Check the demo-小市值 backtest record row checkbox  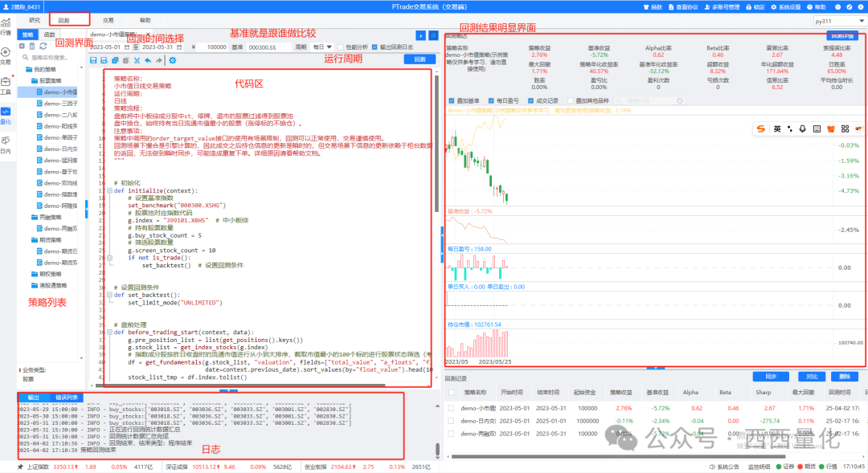[x=451, y=408]
